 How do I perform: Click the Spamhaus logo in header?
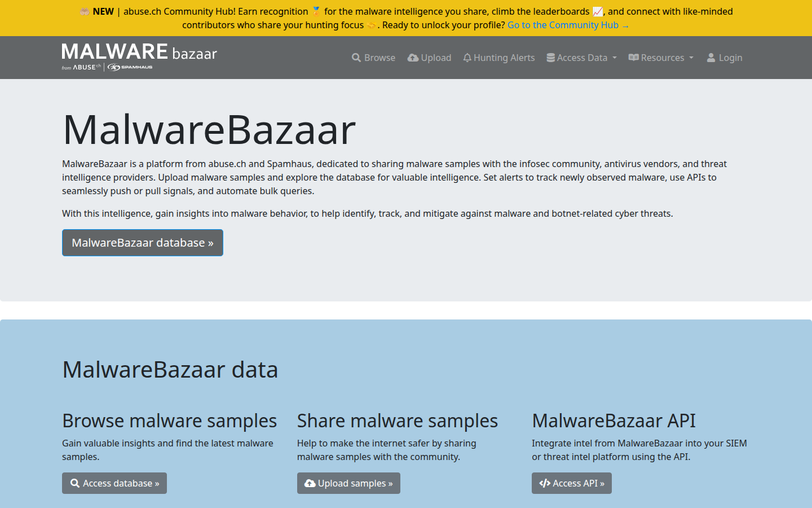130,67
